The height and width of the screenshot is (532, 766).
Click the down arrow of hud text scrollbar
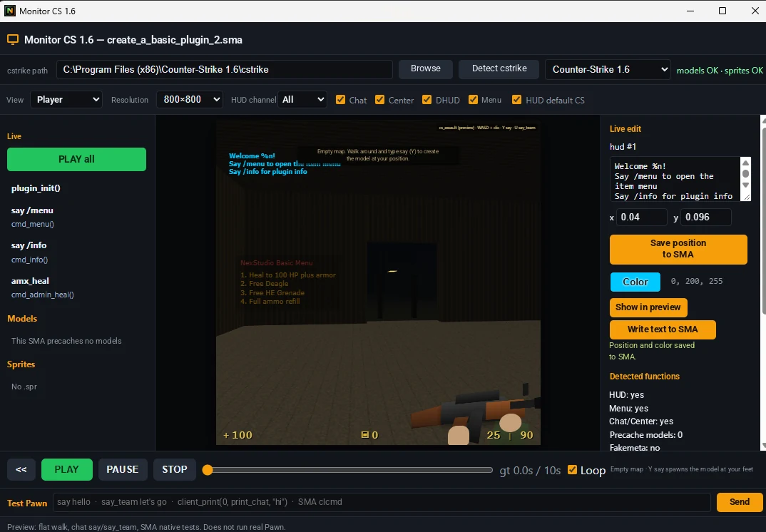[x=745, y=185]
